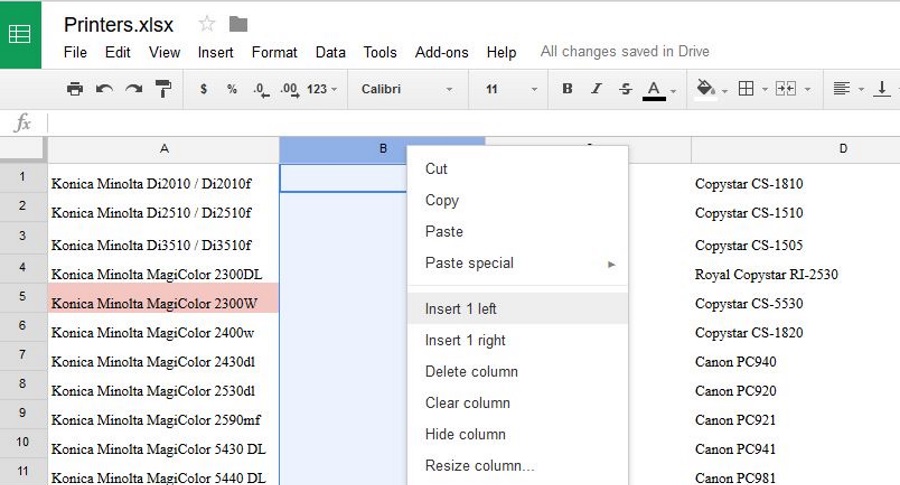The width and height of the screenshot is (900, 485).
Task: Choose Cut from context menu
Action: coord(518,169)
